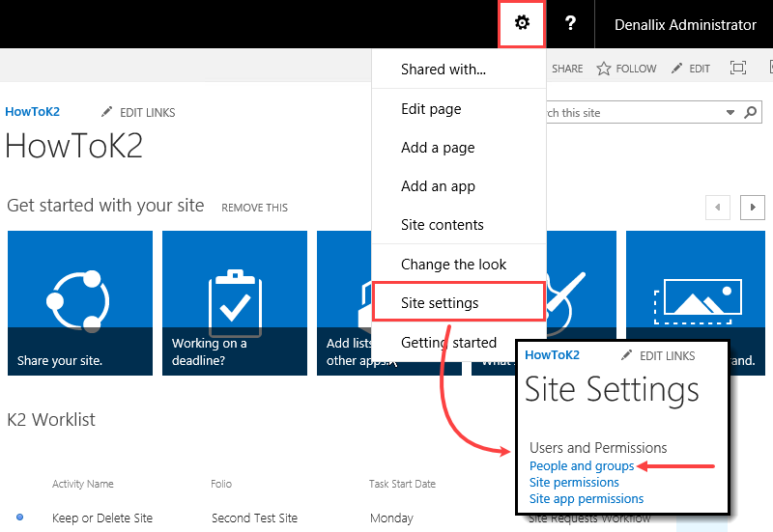Open Add lists and other apps tile
This screenshot has width=773, height=532.
(x=344, y=303)
